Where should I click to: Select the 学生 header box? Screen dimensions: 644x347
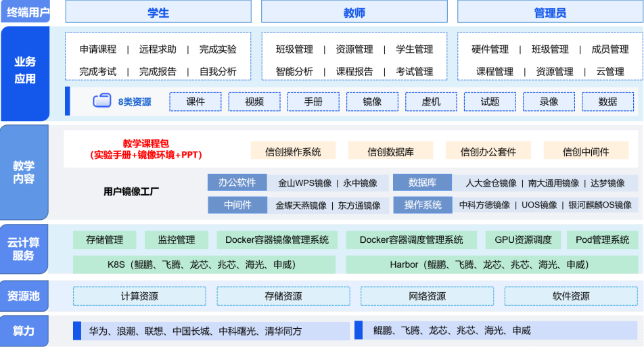[158, 12]
